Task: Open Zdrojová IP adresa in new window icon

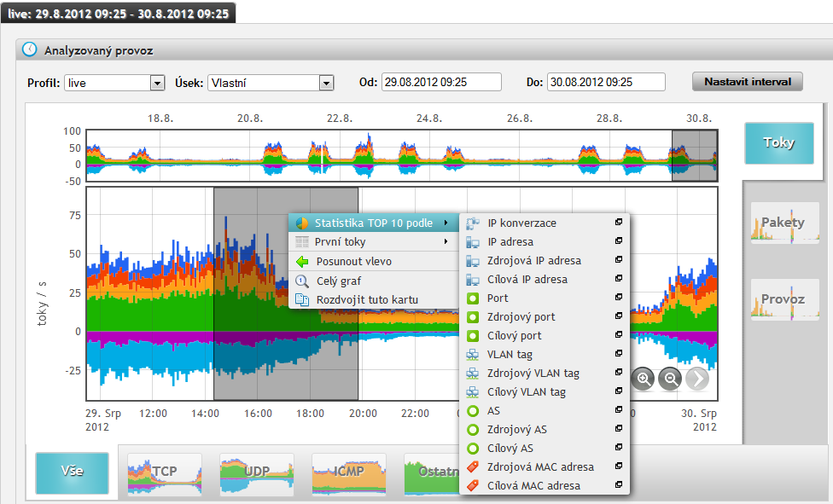Action: click(619, 260)
